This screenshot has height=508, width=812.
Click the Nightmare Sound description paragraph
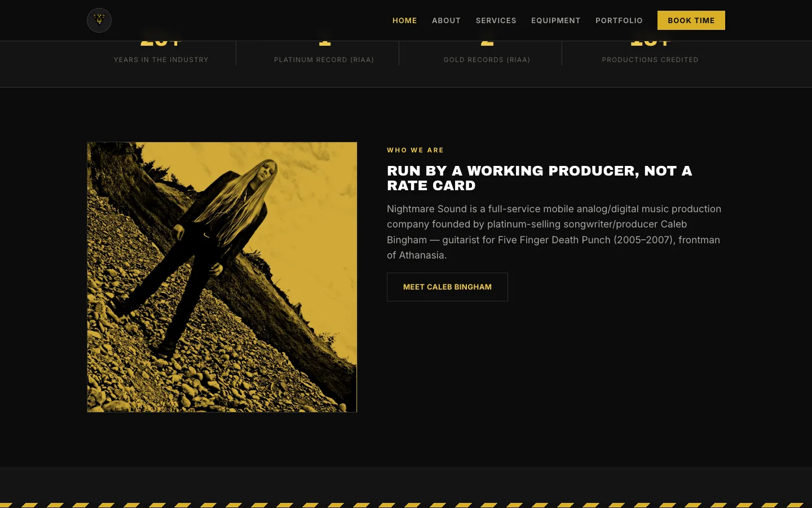(554, 232)
